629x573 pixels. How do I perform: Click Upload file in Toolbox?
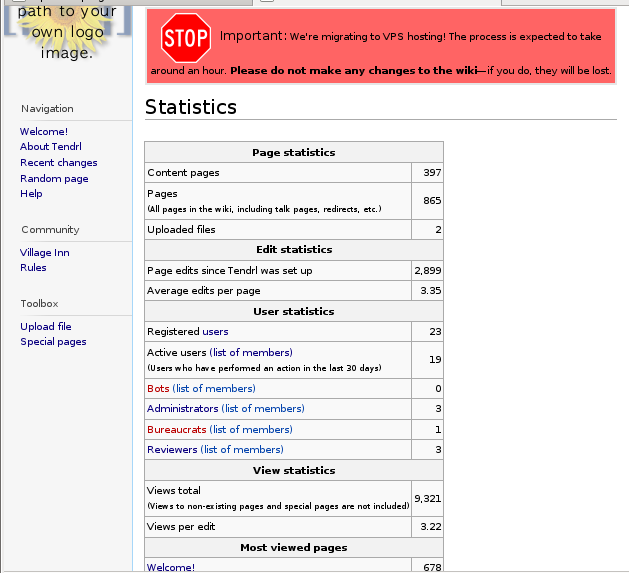46,327
